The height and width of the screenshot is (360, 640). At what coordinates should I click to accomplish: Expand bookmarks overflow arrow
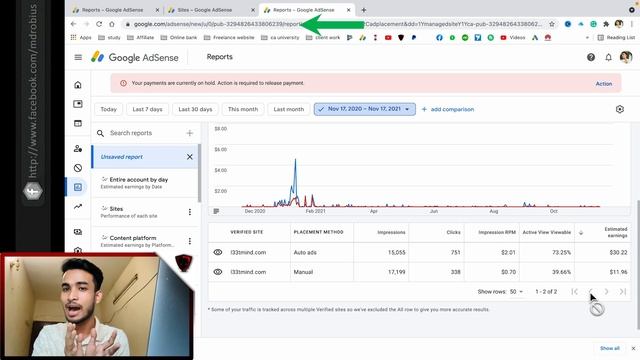point(587,38)
